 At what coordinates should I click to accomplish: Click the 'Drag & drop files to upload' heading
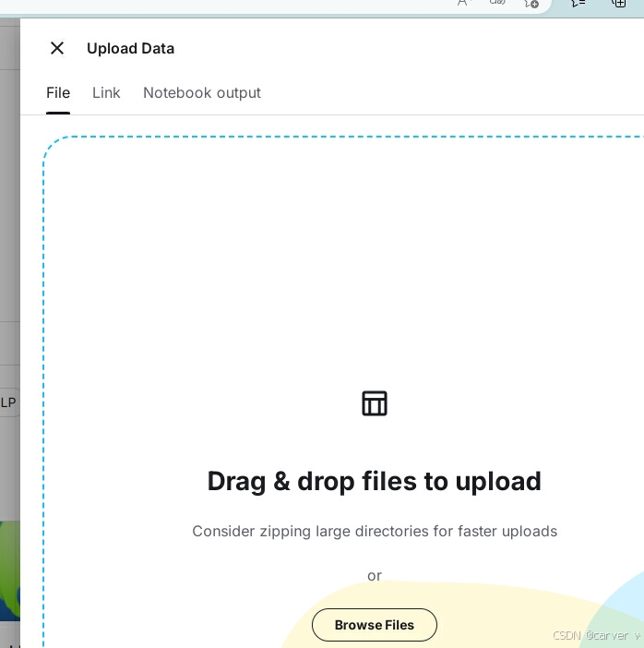point(375,481)
